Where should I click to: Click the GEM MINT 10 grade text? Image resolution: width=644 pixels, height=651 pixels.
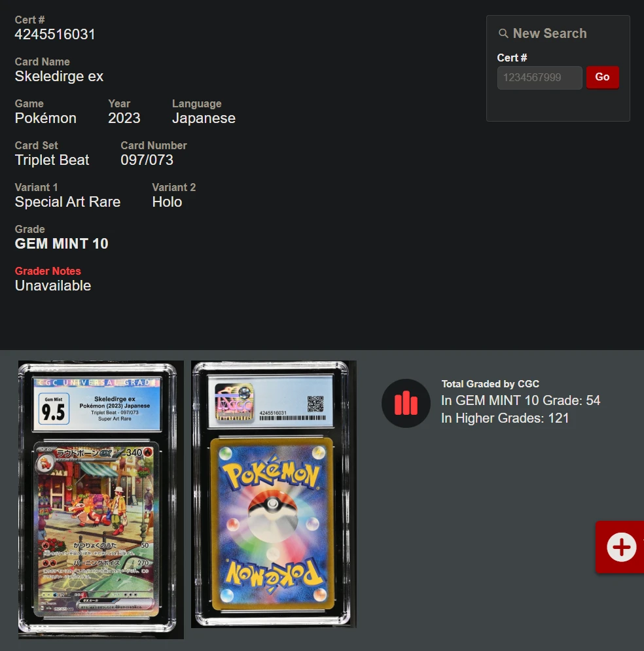[x=62, y=243]
